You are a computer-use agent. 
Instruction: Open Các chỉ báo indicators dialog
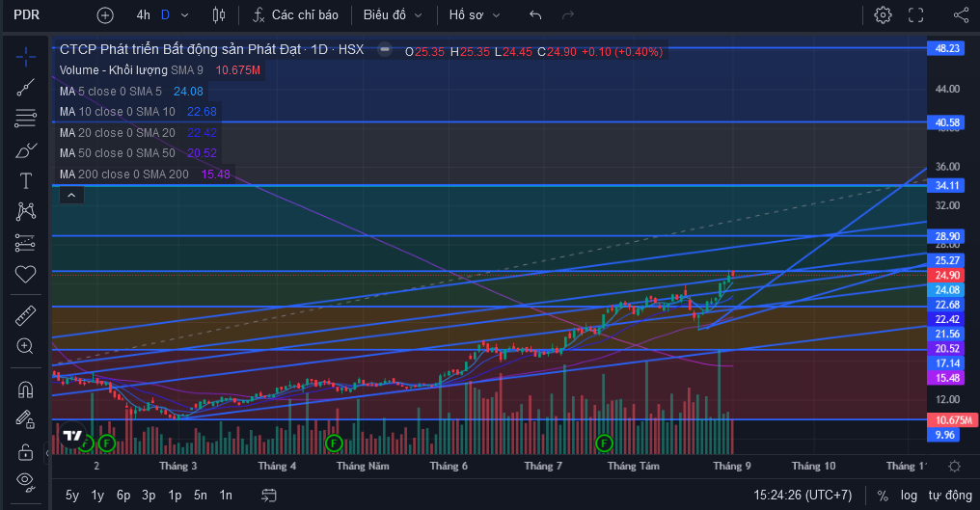pyautogui.click(x=295, y=15)
